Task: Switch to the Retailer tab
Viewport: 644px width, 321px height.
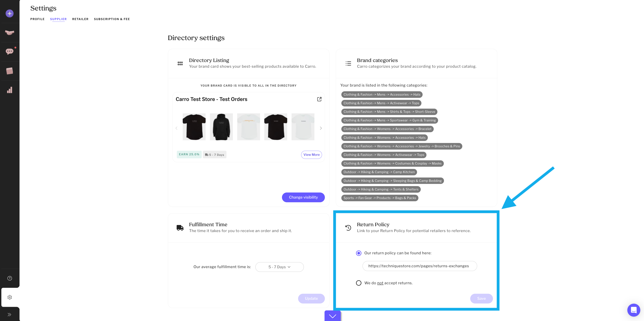Action: point(80,19)
